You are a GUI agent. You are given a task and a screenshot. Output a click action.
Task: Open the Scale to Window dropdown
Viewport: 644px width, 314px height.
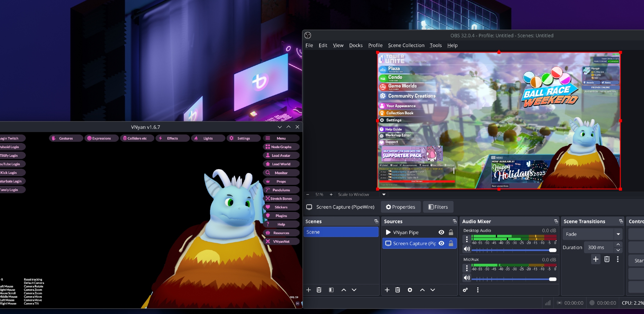point(384,195)
